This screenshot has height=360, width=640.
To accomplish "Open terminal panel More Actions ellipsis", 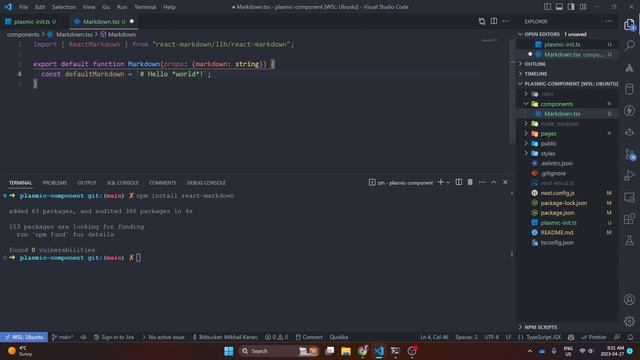I will coord(482,182).
